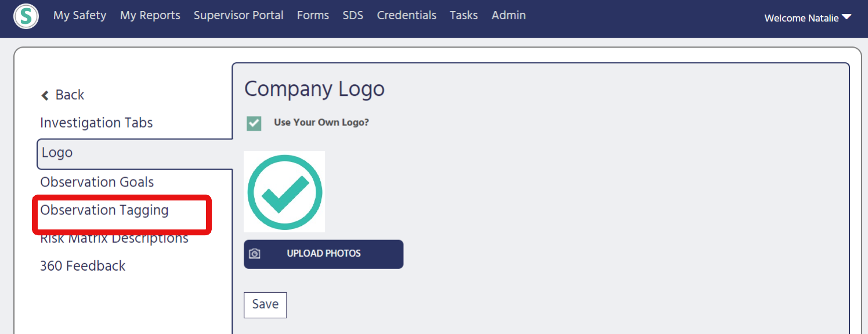Viewport: 868px width, 334px height.
Task: Open the My Safety menu
Action: [x=79, y=16]
